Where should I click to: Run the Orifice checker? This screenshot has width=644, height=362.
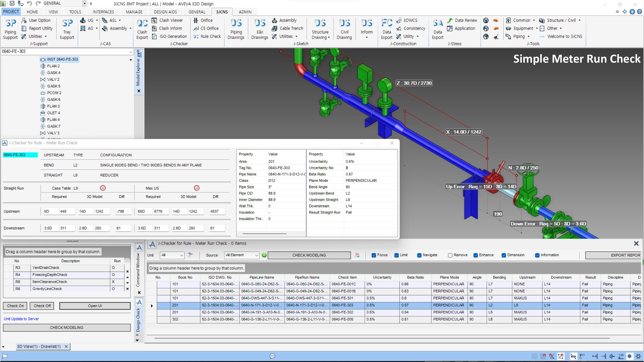pos(203,20)
